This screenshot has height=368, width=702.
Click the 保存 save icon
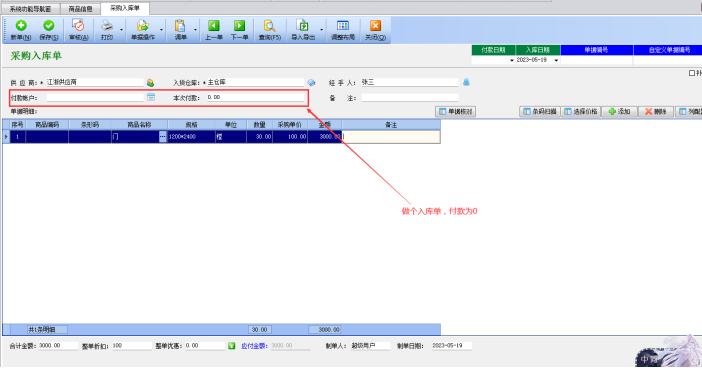click(49, 26)
